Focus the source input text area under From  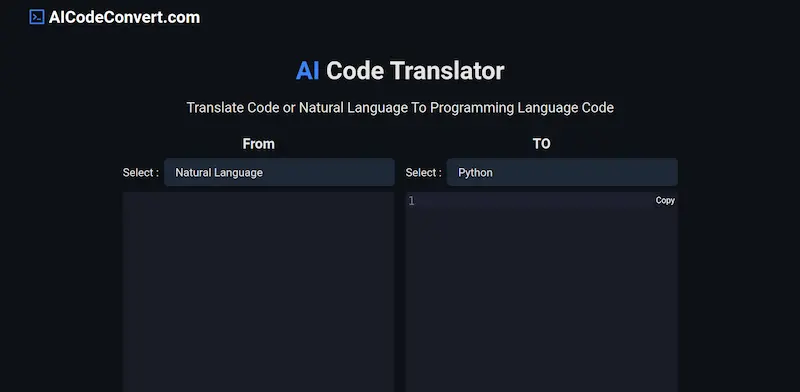coord(258,292)
